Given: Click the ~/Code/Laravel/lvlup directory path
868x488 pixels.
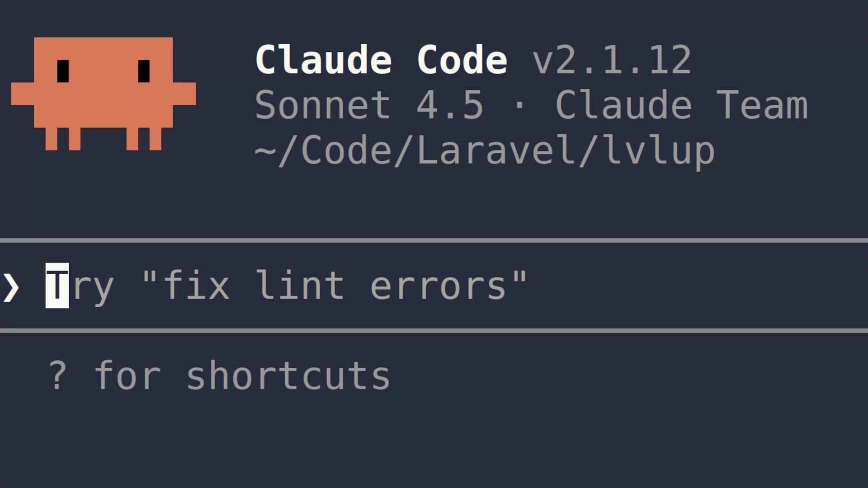Looking at the screenshot, I should [x=484, y=150].
